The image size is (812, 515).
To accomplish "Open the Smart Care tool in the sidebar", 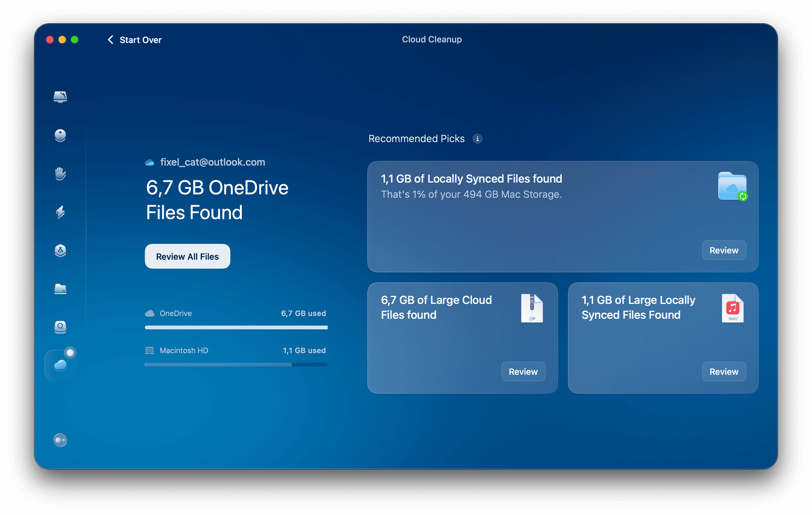I will coord(60,97).
